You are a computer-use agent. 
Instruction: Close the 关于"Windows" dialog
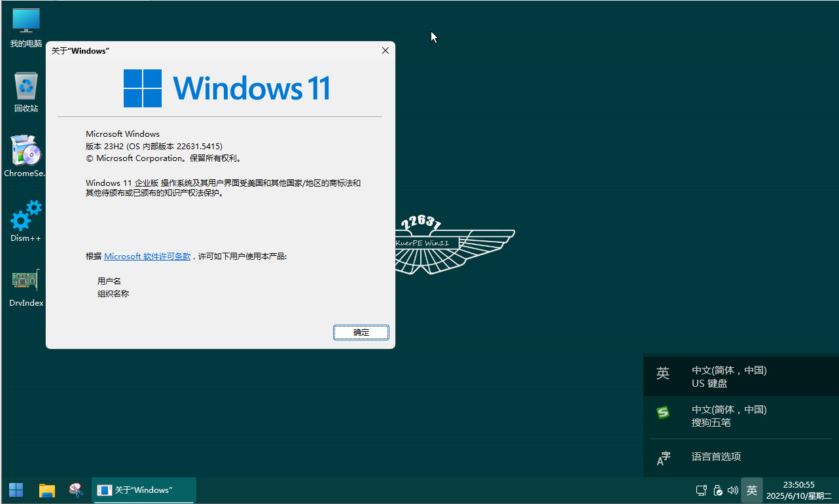[385, 50]
